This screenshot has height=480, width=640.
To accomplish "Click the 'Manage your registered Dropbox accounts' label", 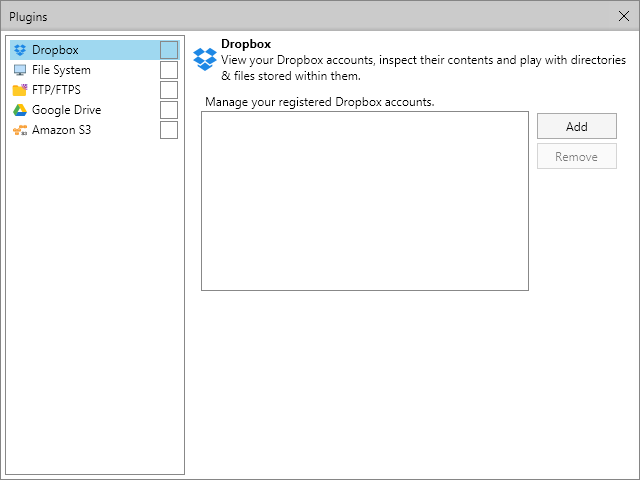I will point(320,102).
